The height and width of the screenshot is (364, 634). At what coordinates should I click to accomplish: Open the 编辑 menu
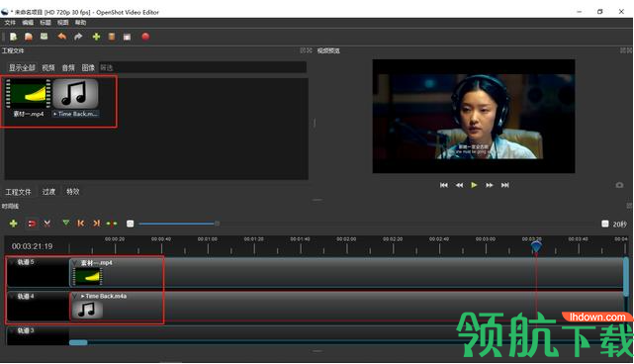click(x=28, y=22)
